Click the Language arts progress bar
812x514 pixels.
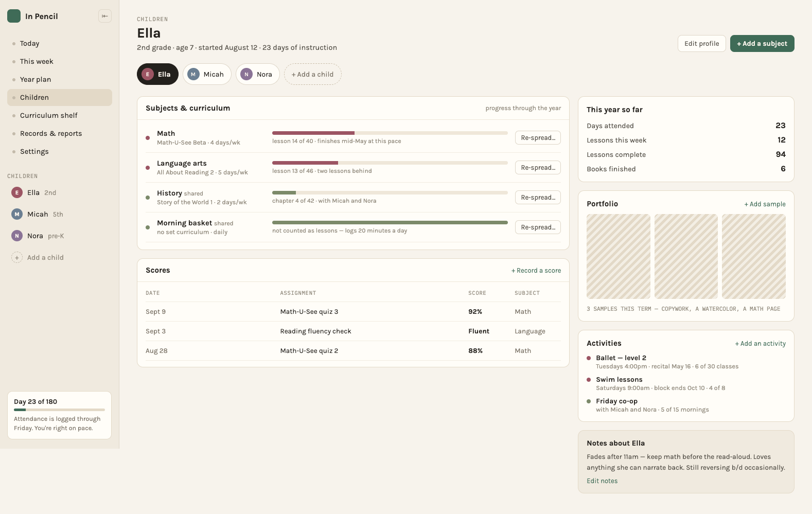click(390, 163)
